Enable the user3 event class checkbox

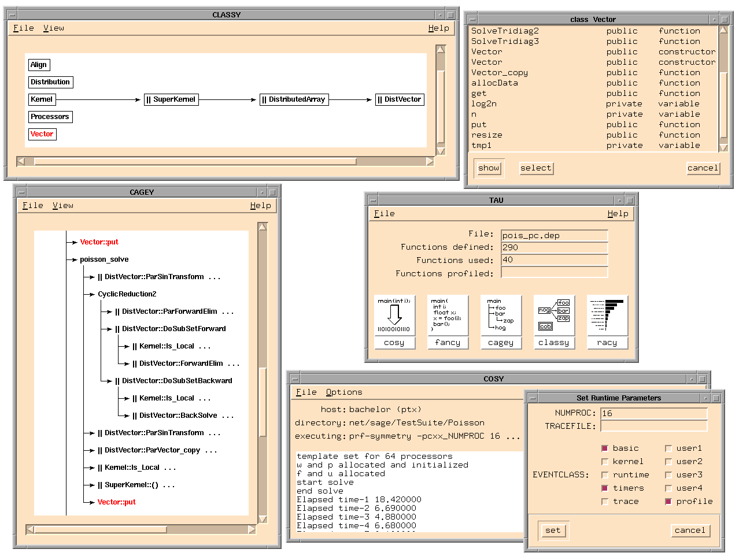pyautogui.click(x=668, y=475)
